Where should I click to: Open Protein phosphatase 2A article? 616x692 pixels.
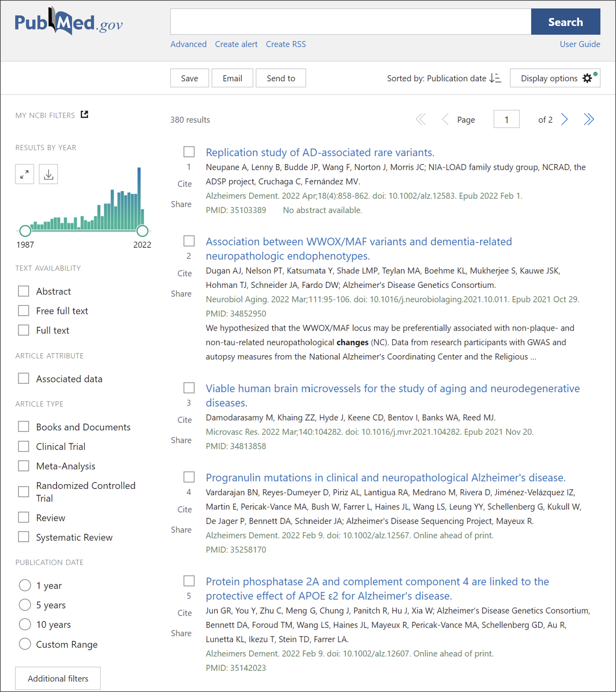(x=378, y=589)
